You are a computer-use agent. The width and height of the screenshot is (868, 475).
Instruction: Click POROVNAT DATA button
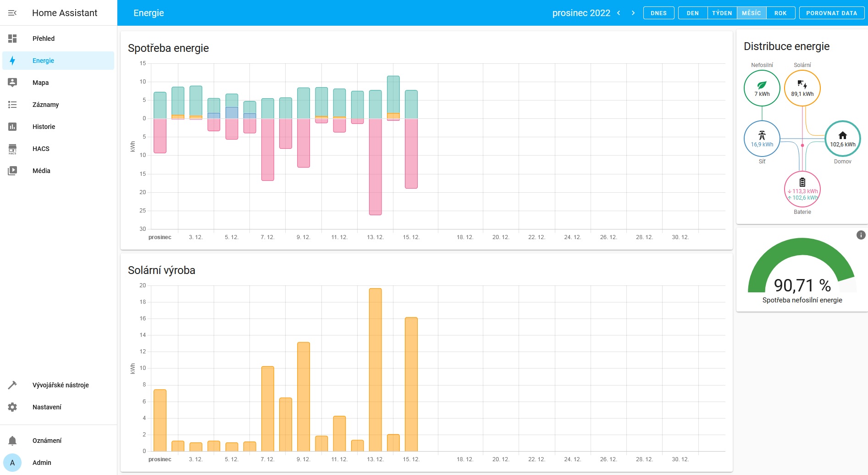click(x=831, y=13)
